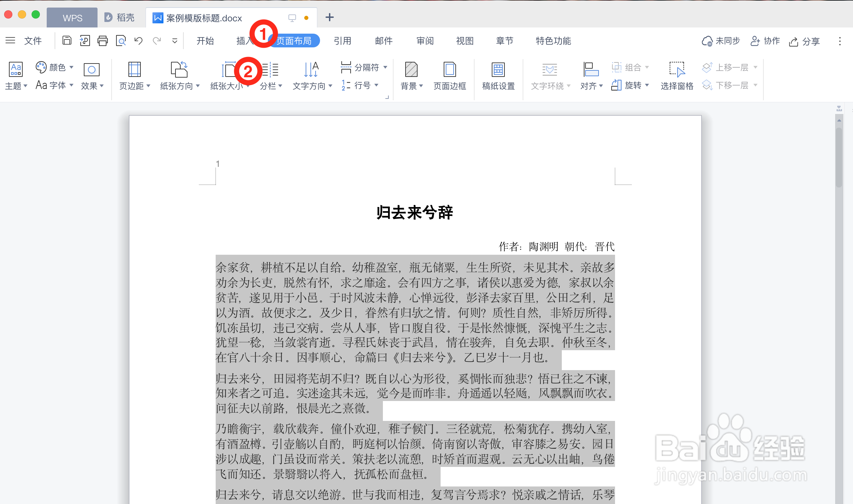Open the Aa 字体 theme fonts dropdown
853x504 pixels.
[x=55, y=85]
